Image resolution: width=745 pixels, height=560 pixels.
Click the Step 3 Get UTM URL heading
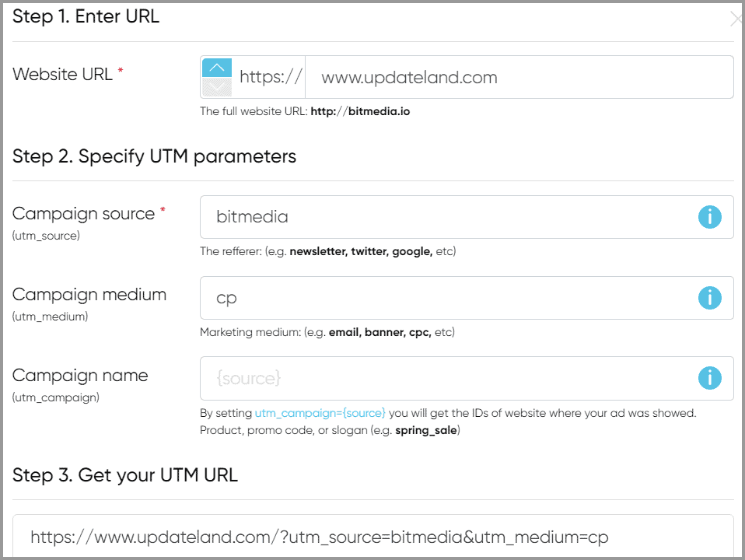point(124,474)
